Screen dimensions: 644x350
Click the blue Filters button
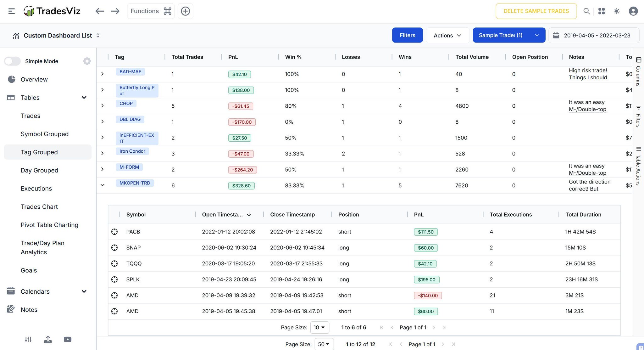click(407, 35)
